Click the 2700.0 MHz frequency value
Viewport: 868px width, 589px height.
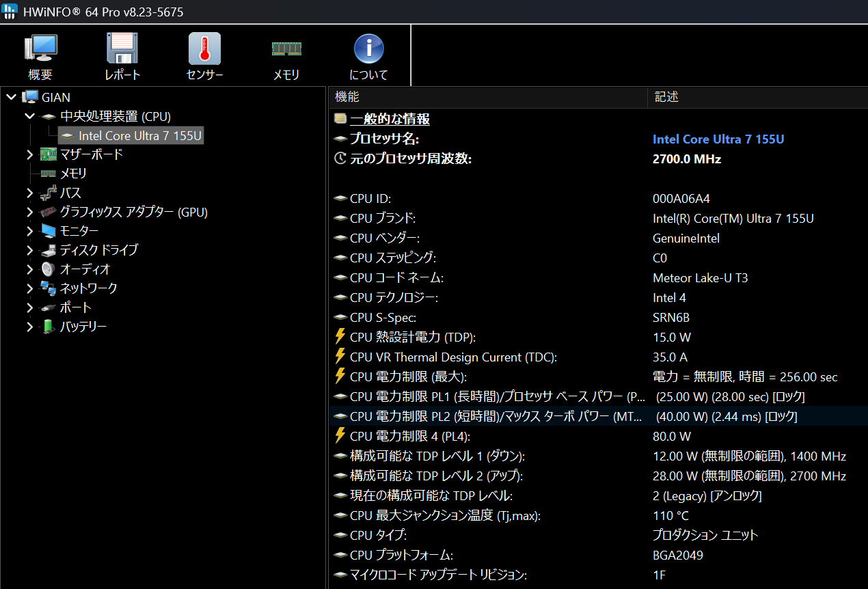[x=687, y=159]
